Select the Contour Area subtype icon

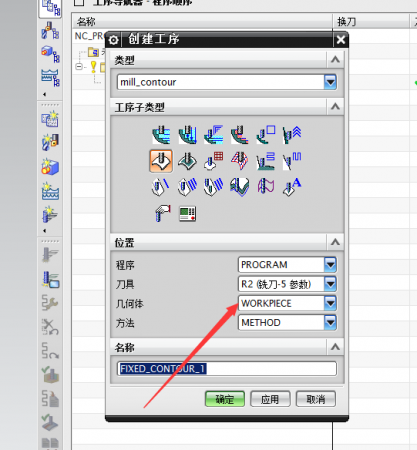tap(187, 161)
